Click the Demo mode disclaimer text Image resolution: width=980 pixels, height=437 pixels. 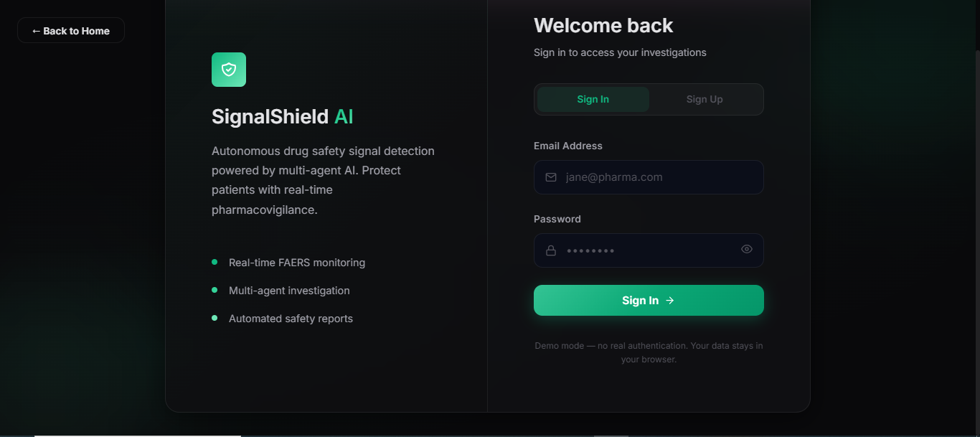pos(649,352)
